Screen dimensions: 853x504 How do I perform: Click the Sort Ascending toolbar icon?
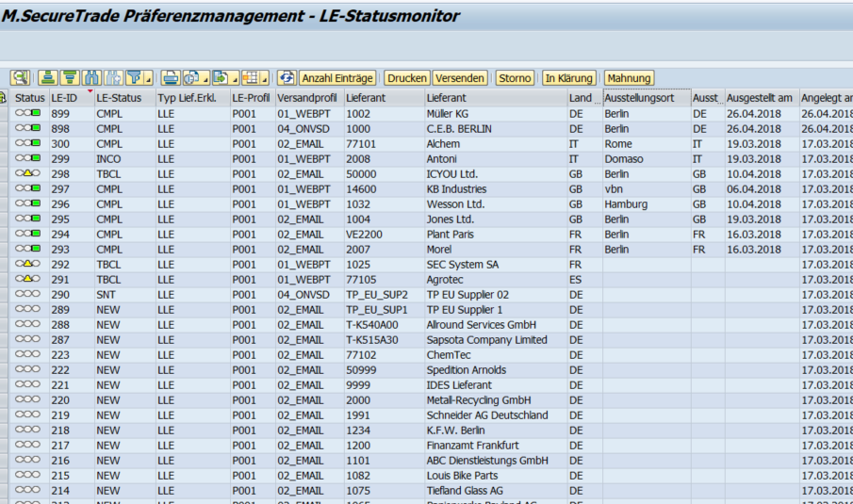(x=49, y=78)
